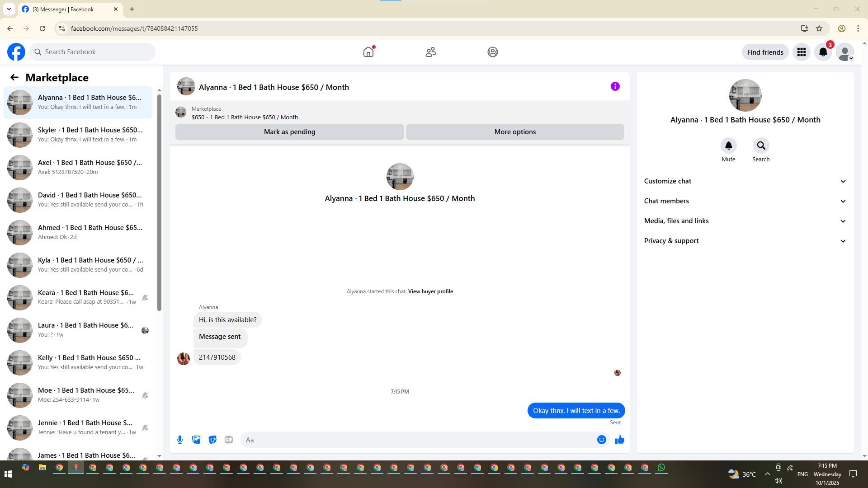Open a new browser tab
This screenshot has width=868, height=488.
pyautogui.click(x=132, y=9)
